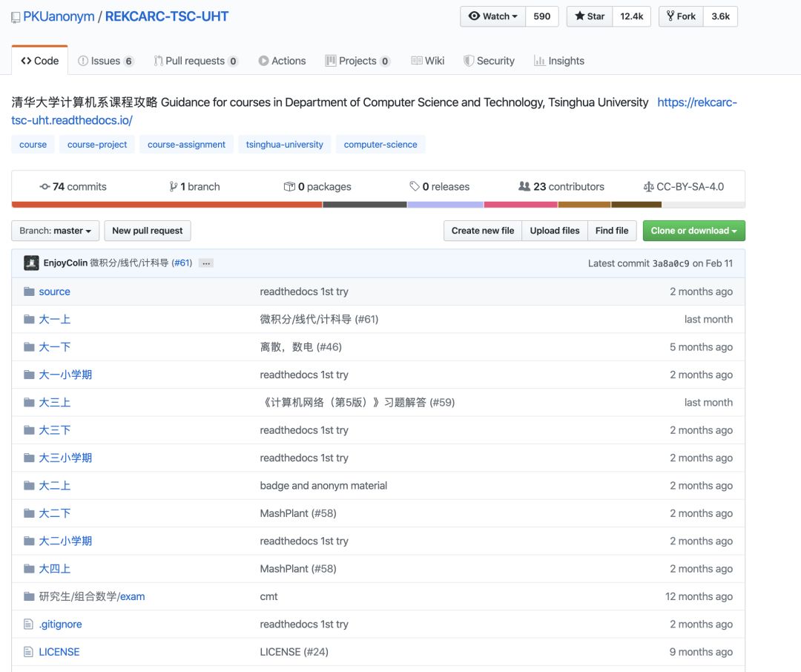
Task: Click the folder icon for 研究生/组合数学/exam
Action: 29,596
